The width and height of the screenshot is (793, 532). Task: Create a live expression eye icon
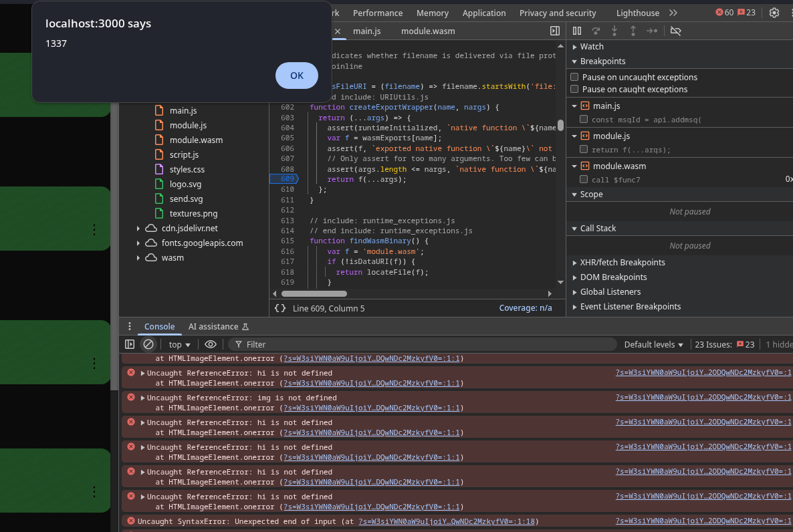coord(211,344)
